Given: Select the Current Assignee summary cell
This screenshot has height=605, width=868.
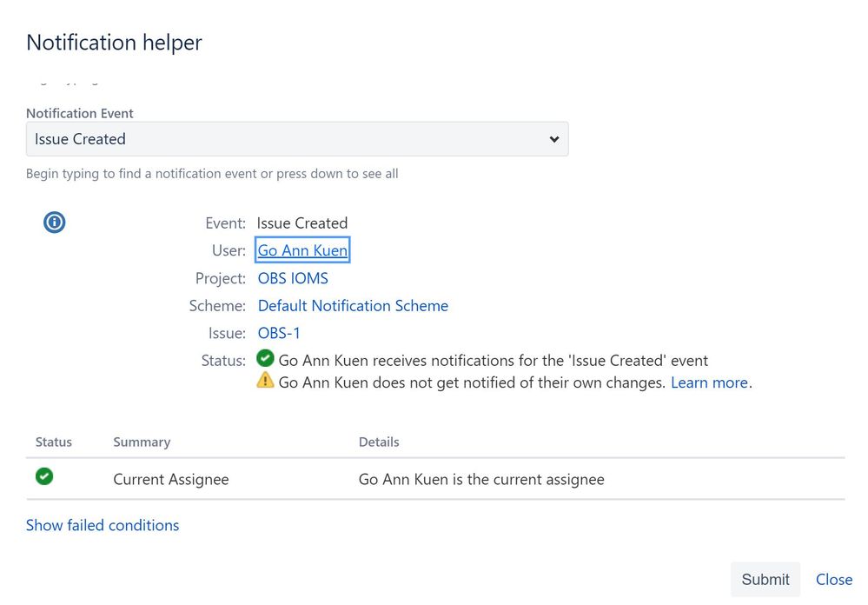Looking at the screenshot, I should coord(171,479).
